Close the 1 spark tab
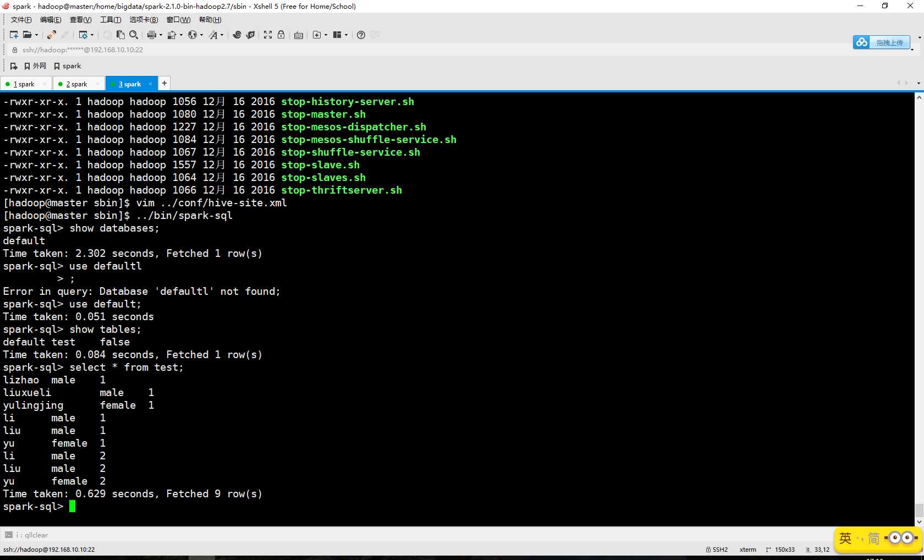The width and height of the screenshot is (924, 560). click(45, 84)
